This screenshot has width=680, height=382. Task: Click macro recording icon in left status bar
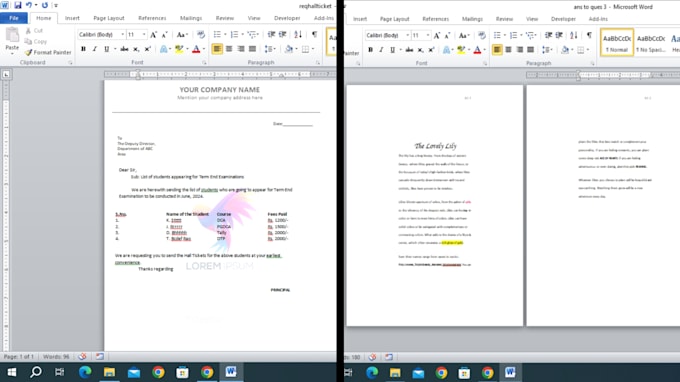[100, 356]
